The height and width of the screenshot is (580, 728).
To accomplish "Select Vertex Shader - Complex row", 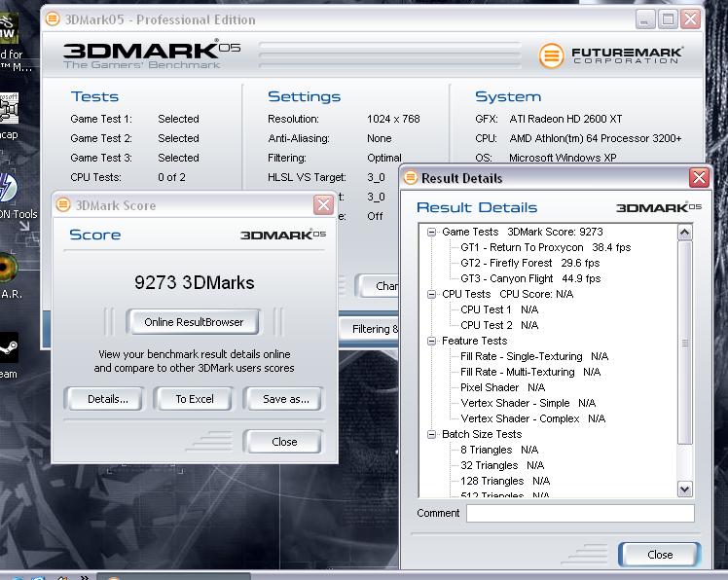I will [x=533, y=418].
